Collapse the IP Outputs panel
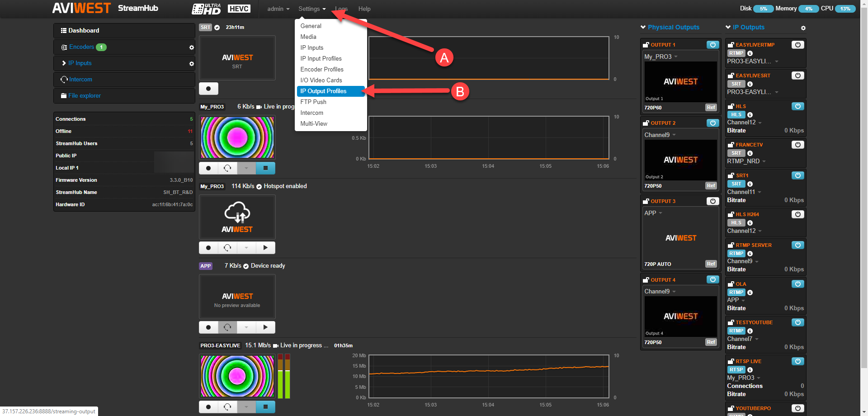 (728, 28)
